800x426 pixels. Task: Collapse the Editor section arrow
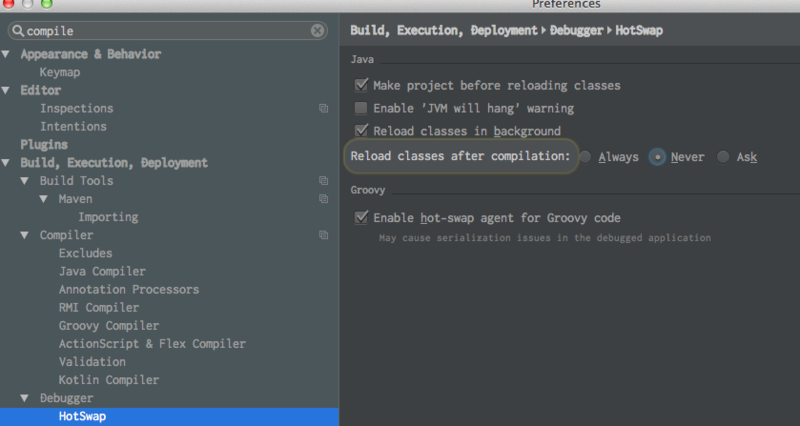tap(6, 90)
